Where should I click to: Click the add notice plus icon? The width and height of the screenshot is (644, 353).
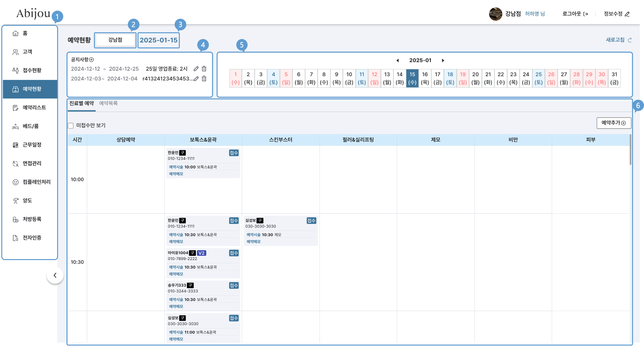tap(91, 60)
